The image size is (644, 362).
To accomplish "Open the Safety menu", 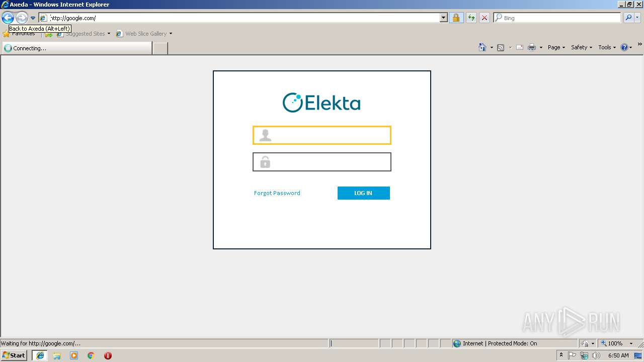I will pos(582,47).
